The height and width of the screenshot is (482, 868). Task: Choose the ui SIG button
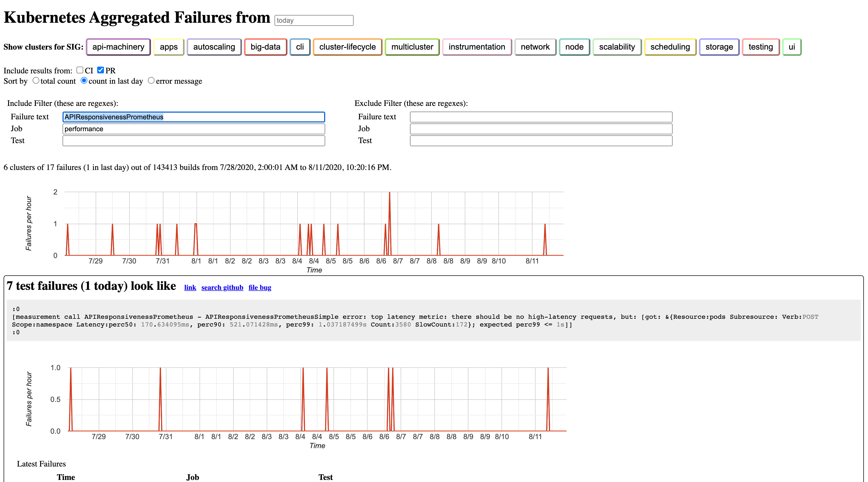click(x=791, y=47)
